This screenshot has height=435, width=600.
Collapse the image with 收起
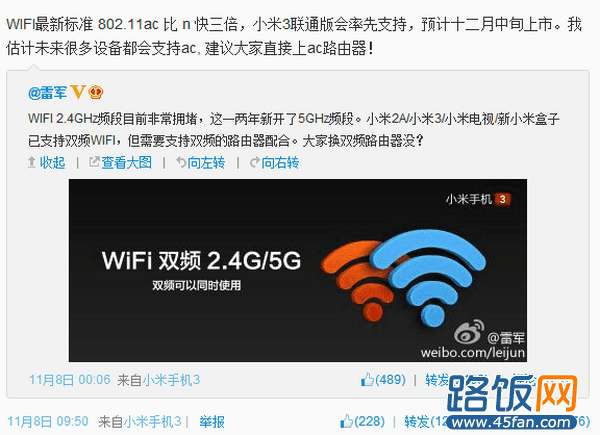52,163
